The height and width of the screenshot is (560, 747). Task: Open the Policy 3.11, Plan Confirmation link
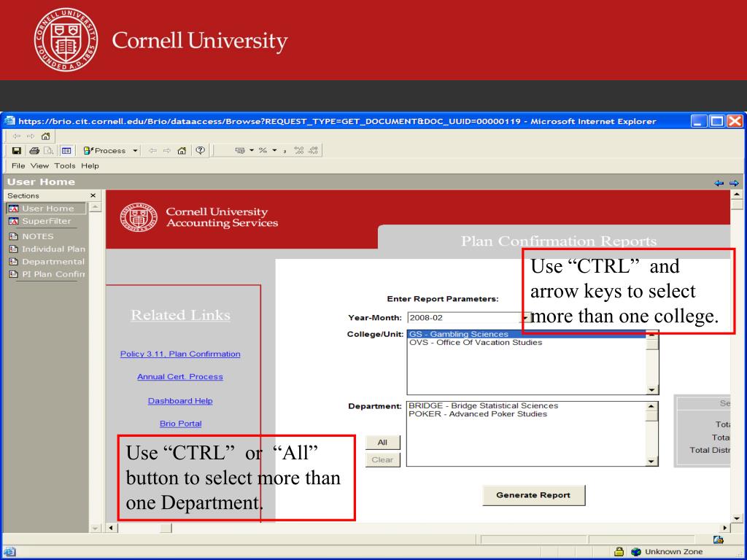point(180,354)
